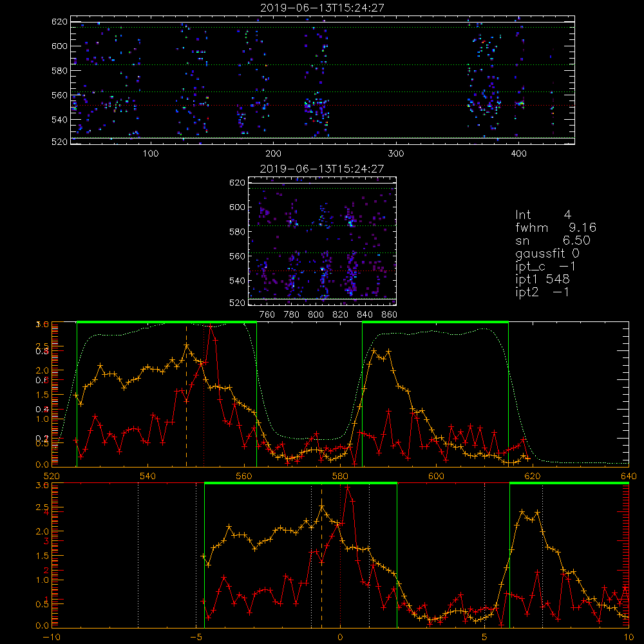Click the 'ipt_c -1' line

point(546,267)
